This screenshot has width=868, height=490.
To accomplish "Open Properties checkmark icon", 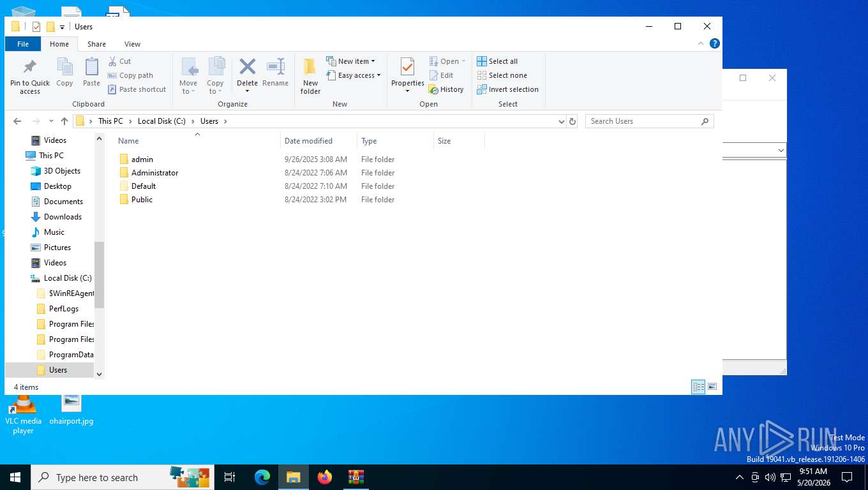I will [407, 66].
